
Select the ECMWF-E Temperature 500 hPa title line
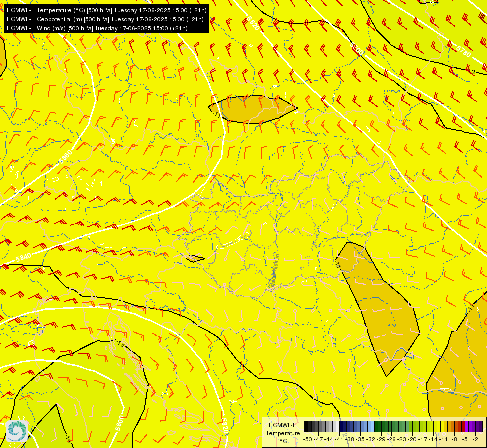(x=106, y=10)
